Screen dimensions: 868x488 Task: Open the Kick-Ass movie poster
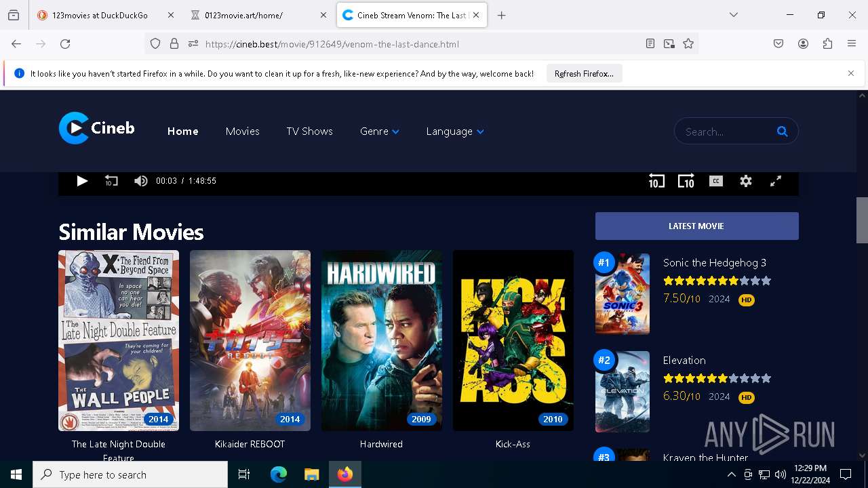(513, 341)
